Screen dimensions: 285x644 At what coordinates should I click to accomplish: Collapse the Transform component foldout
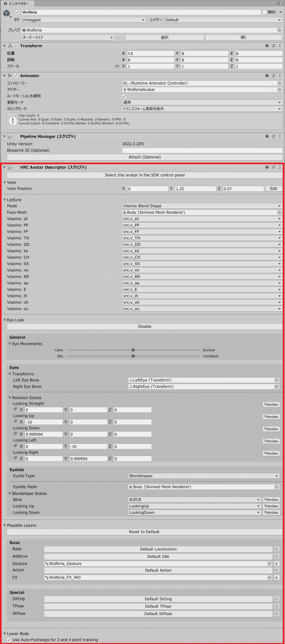(4, 46)
